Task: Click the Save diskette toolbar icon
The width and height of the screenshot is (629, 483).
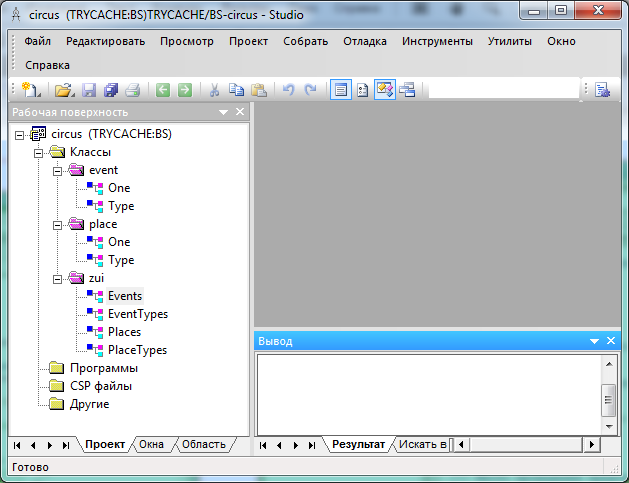Action: tap(89, 89)
